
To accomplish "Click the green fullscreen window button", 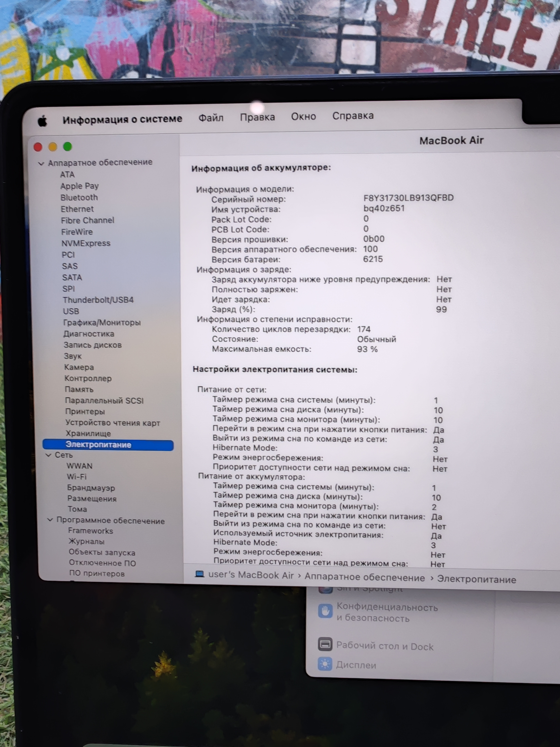I will pos(68,146).
